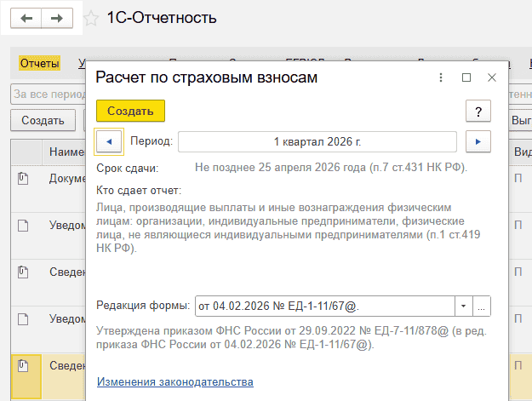Viewport: 532px width, 401px height.
Task: Click the forward navigation arrow
Action: [x=57, y=18]
